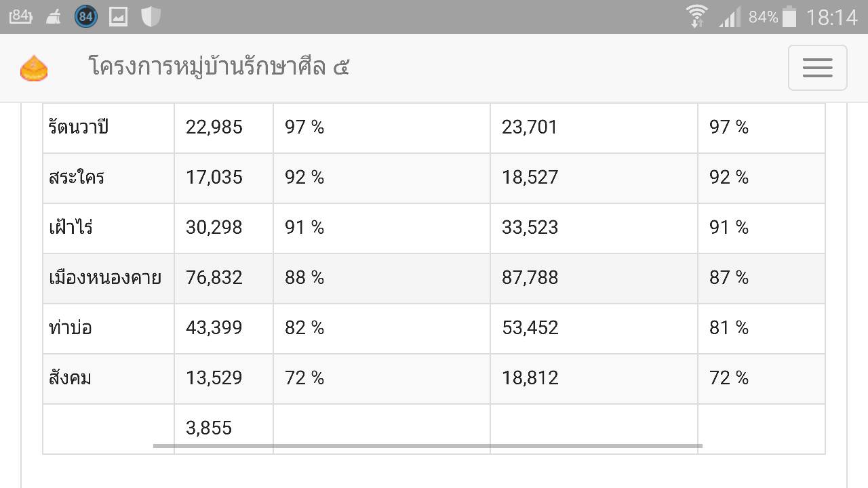
Task: Tap the clock showing 18:14
Action: pyautogui.click(x=831, y=17)
